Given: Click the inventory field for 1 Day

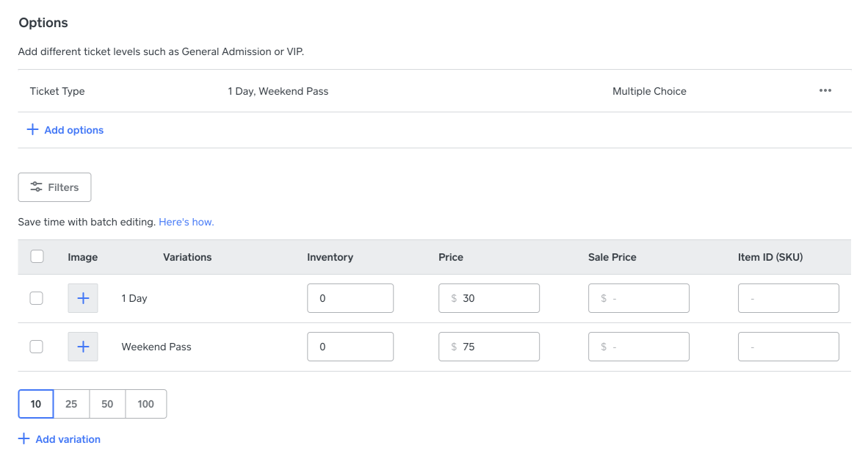Looking at the screenshot, I should [x=350, y=297].
